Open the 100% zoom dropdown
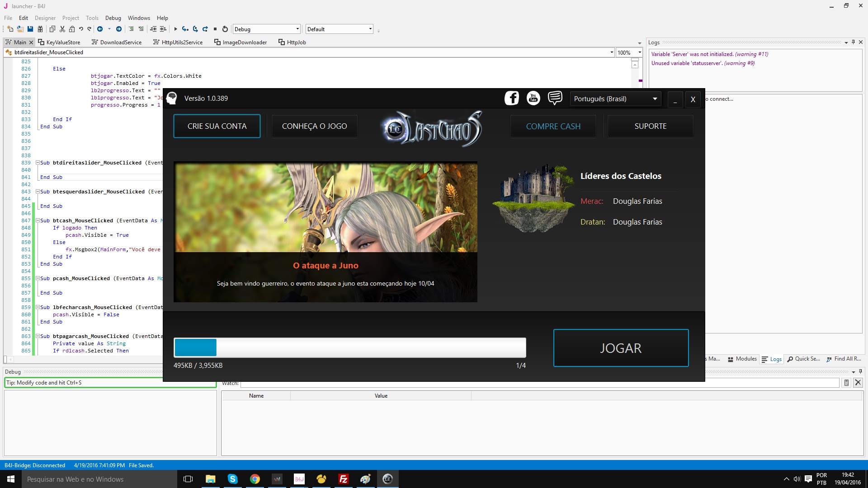The image size is (868, 488). click(629, 52)
